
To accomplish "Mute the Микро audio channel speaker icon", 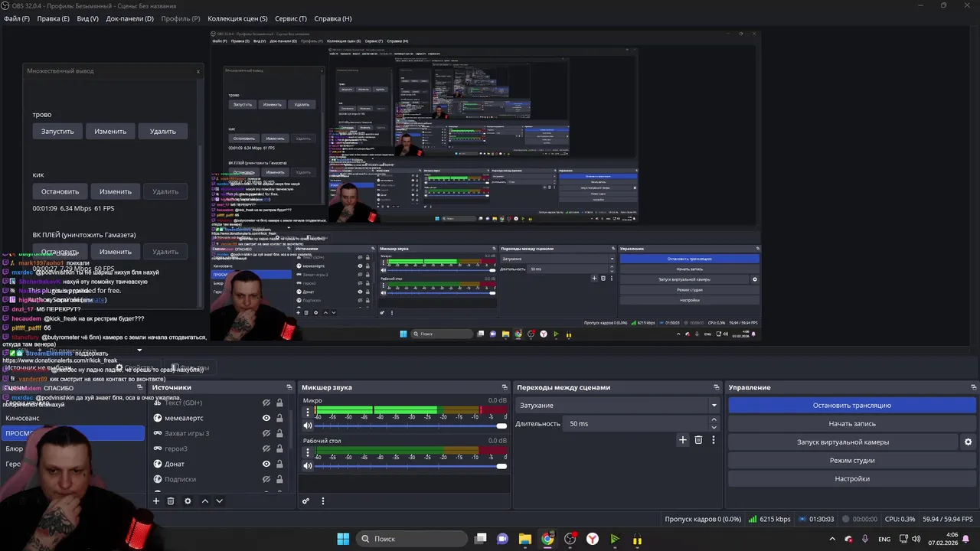I will point(308,425).
